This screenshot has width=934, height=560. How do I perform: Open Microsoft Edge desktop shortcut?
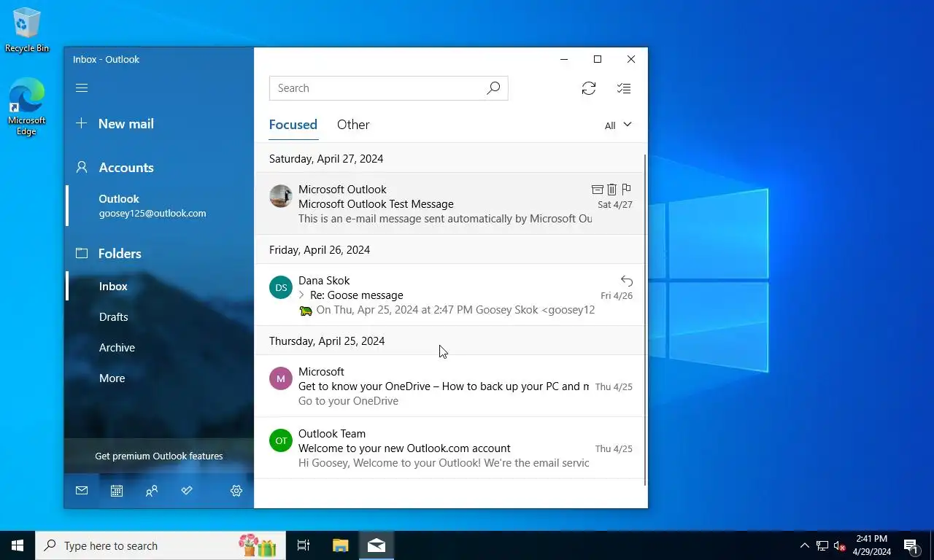(x=27, y=106)
